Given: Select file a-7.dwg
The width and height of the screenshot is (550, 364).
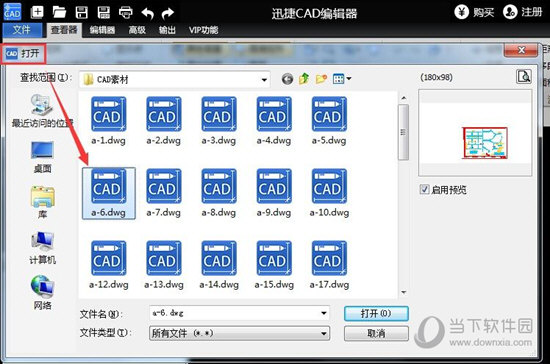Looking at the screenshot, I should (x=163, y=193).
